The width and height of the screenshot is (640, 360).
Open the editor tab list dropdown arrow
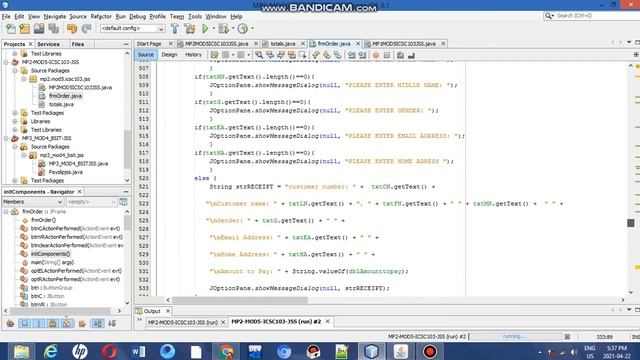629,42
